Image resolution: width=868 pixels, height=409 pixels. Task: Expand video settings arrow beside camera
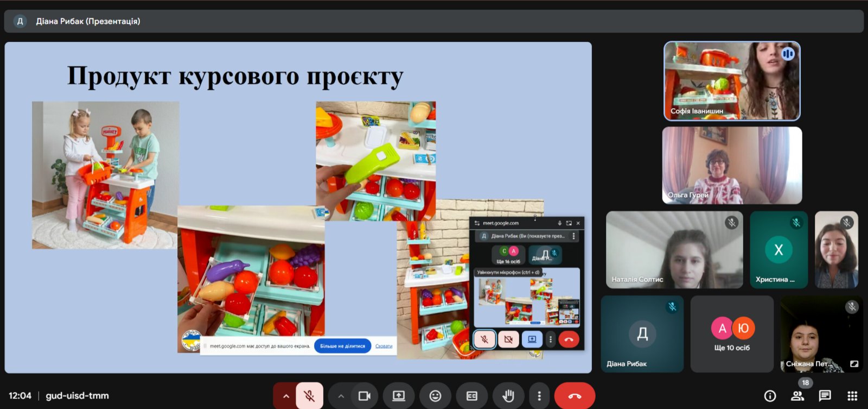(x=341, y=396)
